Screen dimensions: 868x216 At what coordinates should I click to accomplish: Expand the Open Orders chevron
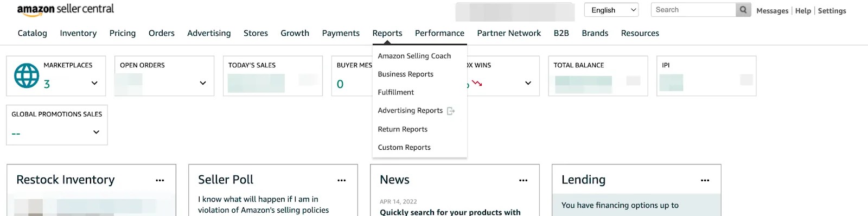coord(203,83)
